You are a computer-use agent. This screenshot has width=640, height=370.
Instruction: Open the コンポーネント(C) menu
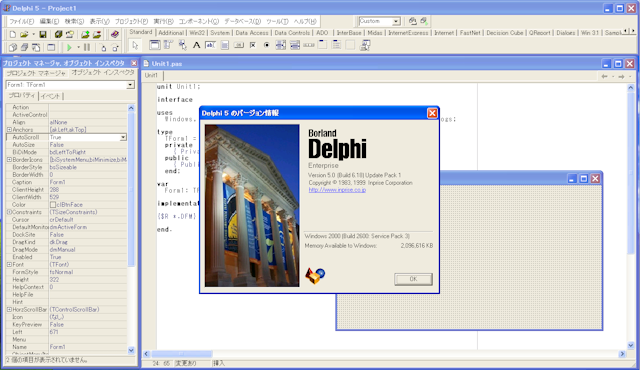199,21
